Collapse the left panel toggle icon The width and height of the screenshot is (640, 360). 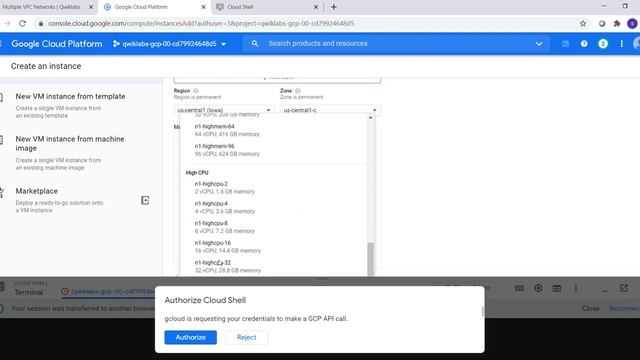coord(145,200)
